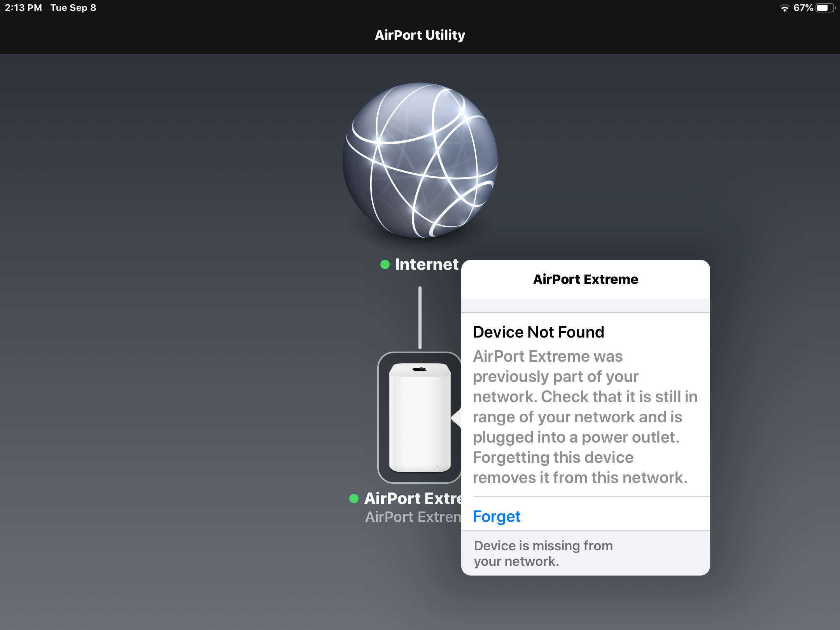840x630 pixels.
Task: Tap the green AirPort Extreme status dot
Action: (x=353, y=499)
